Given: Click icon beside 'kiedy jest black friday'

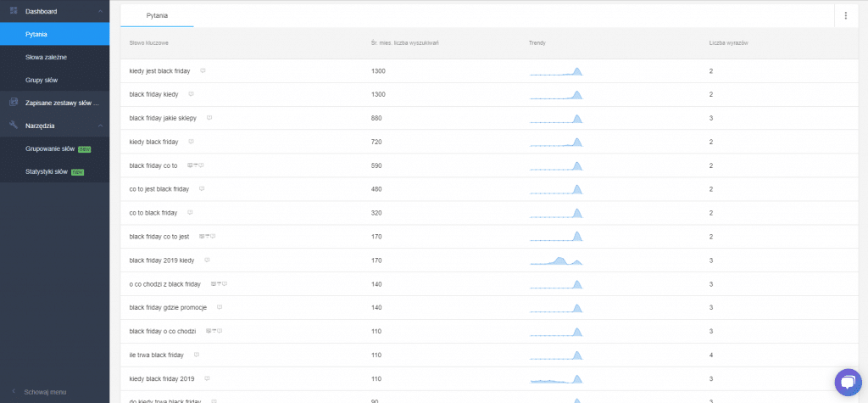Looking at the screenshot, I should click(x=203, y=70).
